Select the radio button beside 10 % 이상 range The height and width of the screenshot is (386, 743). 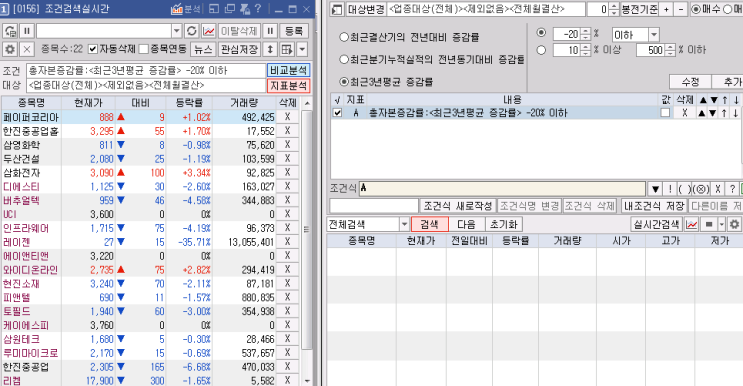pos(541,50)
